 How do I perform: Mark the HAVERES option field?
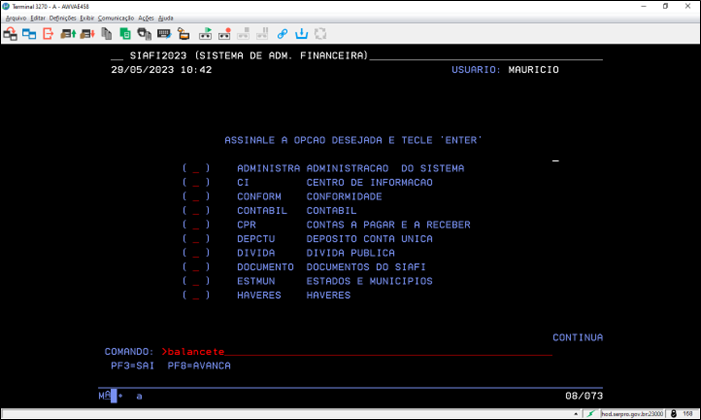pyautogui.click(x=196, y=295)
